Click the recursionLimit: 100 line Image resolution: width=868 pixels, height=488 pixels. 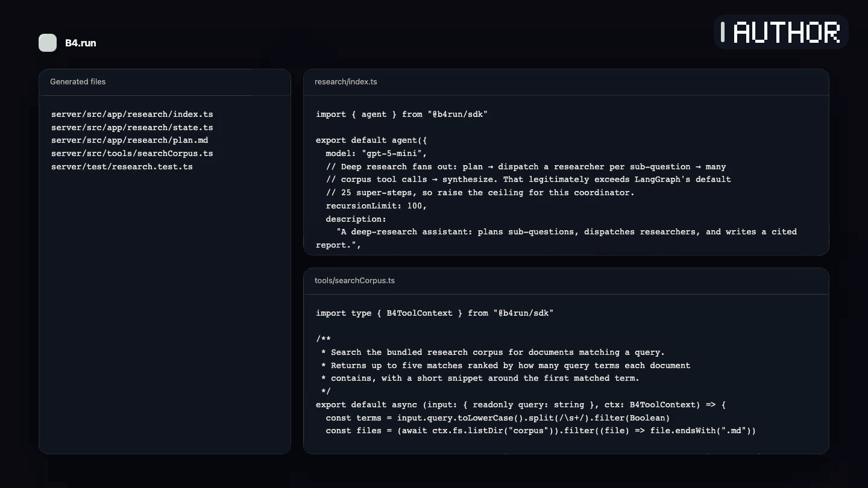coord(376,205)
